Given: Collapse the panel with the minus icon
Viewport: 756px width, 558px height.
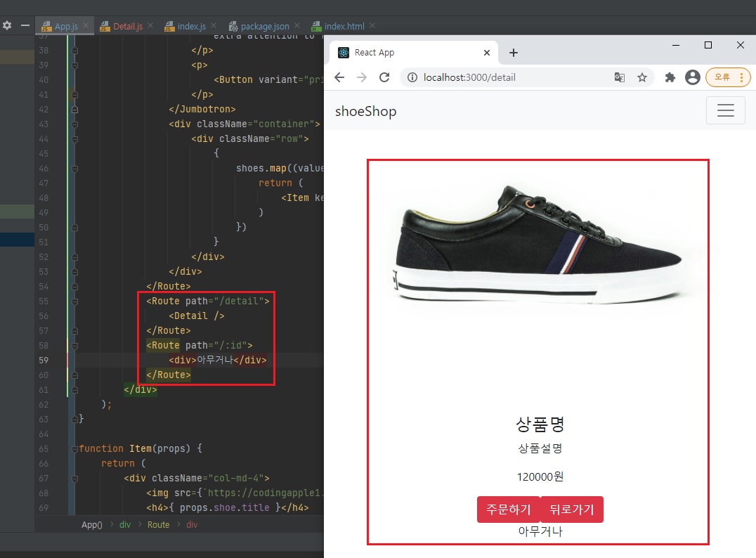Looking at the screenshot, I should [x=25, y=25].
